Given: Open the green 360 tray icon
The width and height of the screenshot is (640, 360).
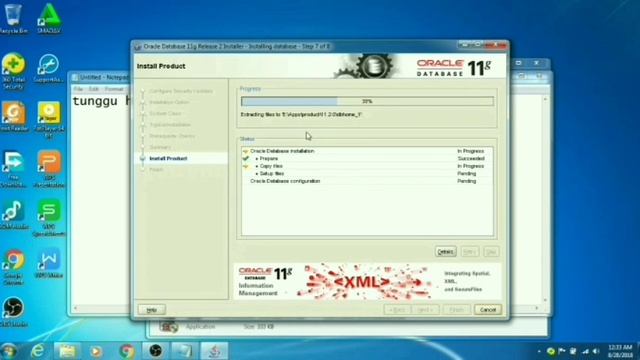Looking at the screenshot, I should click(551, 351).
